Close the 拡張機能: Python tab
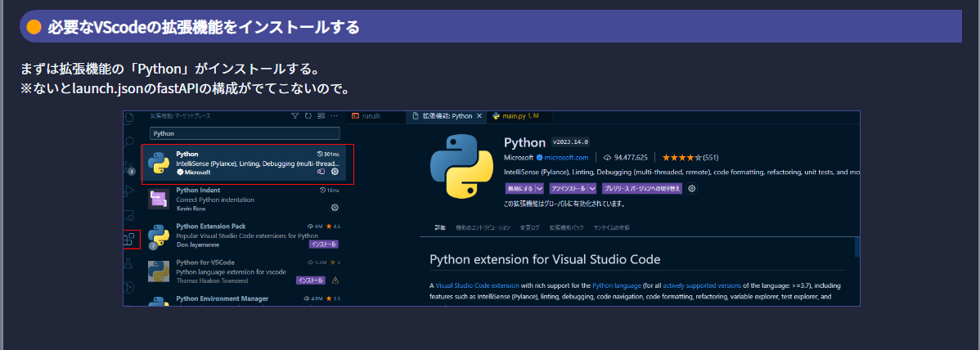Viewport: 980px width, 350px height. click(x=479, y=116)
